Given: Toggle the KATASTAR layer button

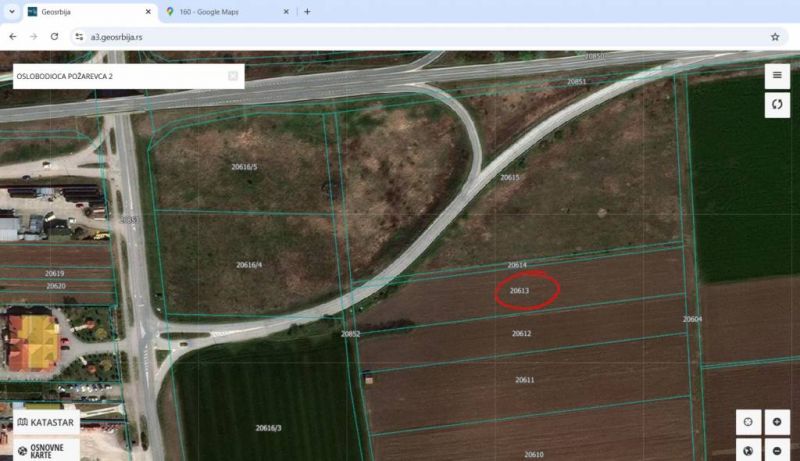Looking at the screenshot, I should (46, 423).
